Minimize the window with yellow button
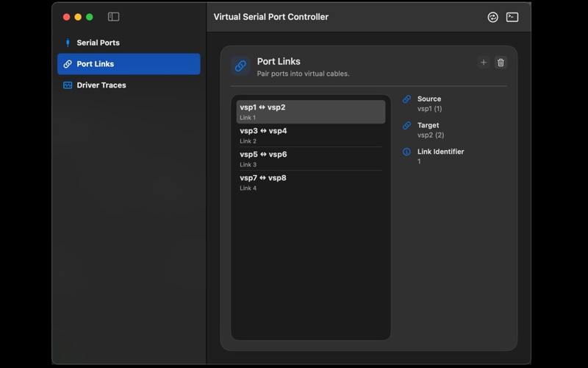588x368 pixels. (78, 17)
